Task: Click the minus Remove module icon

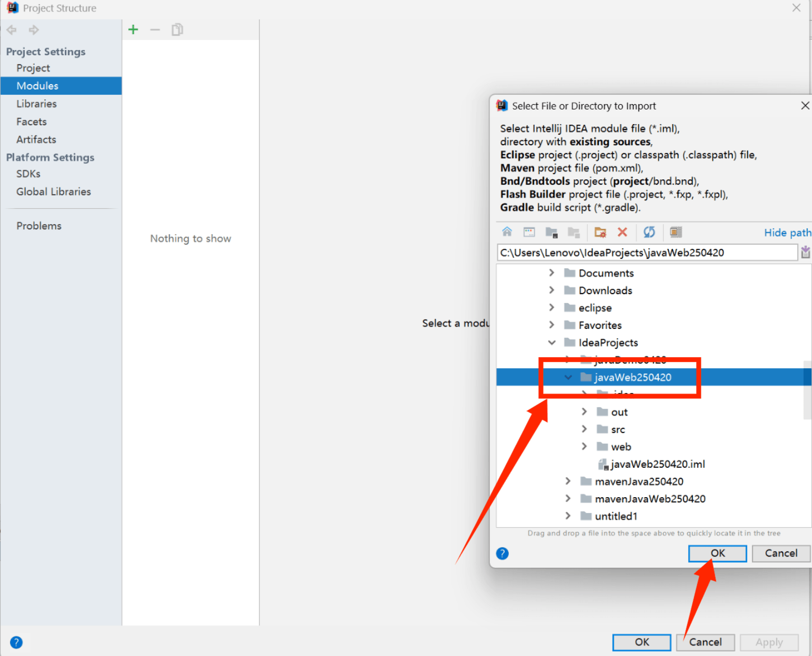Action: click(x=155, y=29)
